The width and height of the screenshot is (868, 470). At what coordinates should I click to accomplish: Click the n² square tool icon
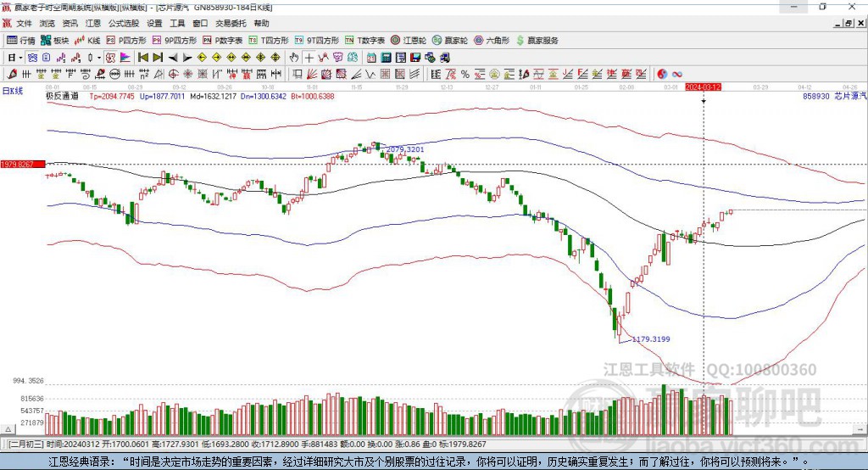pyautogui.click(x=144, y=74)
